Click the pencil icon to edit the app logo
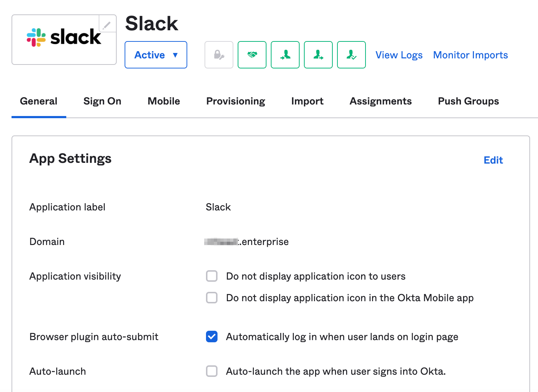The width and height of the screenshot is (538, 392). tap(107, 24)
